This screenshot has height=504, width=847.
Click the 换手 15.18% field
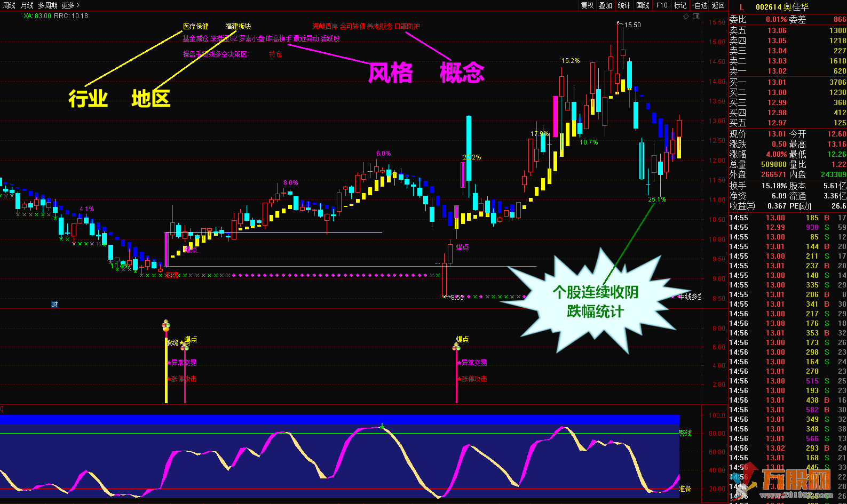point(758,186)
